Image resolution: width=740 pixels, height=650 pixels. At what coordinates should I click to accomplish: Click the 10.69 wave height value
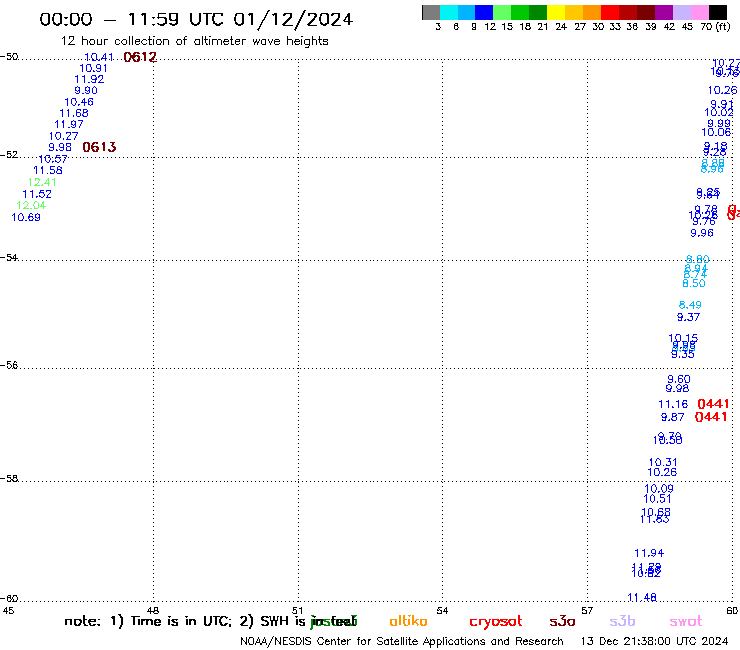[26, 217]
